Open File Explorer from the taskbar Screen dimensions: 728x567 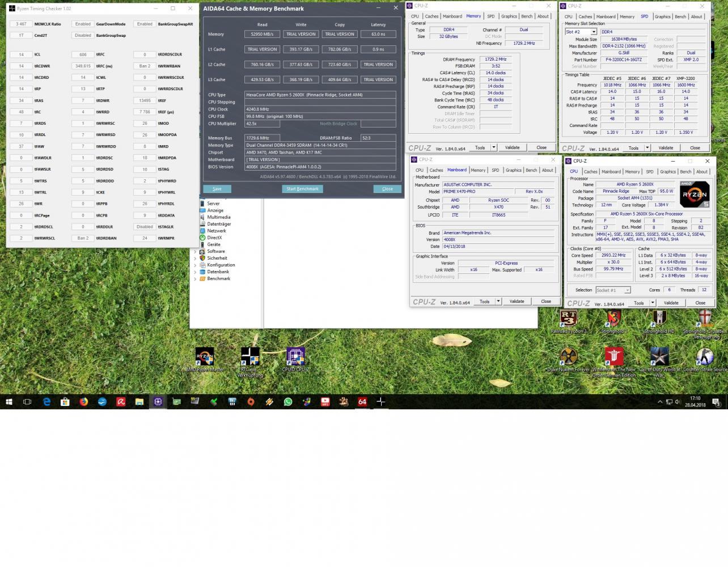tap(139, 401)
